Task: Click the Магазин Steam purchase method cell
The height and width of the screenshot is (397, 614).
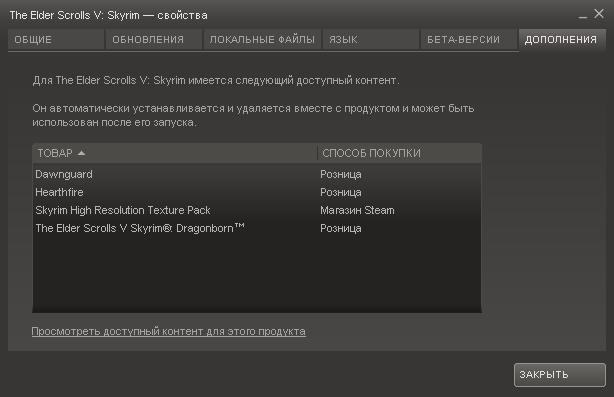Action: point(357,210)
